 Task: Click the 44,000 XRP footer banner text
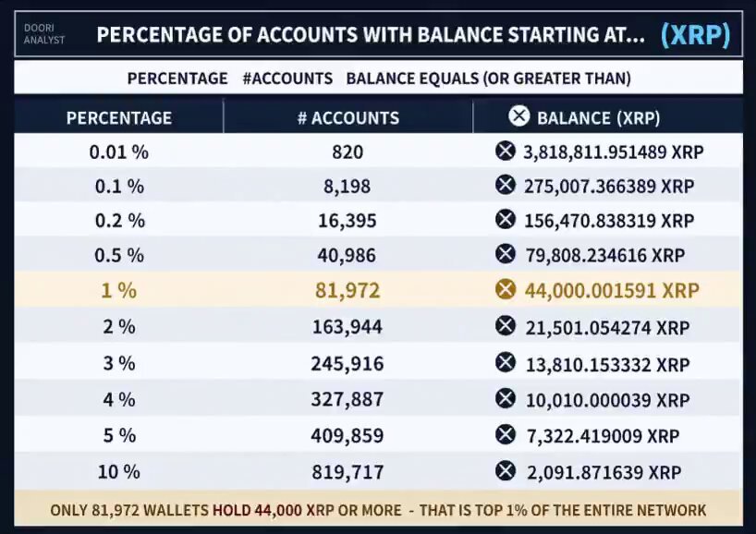377,510
